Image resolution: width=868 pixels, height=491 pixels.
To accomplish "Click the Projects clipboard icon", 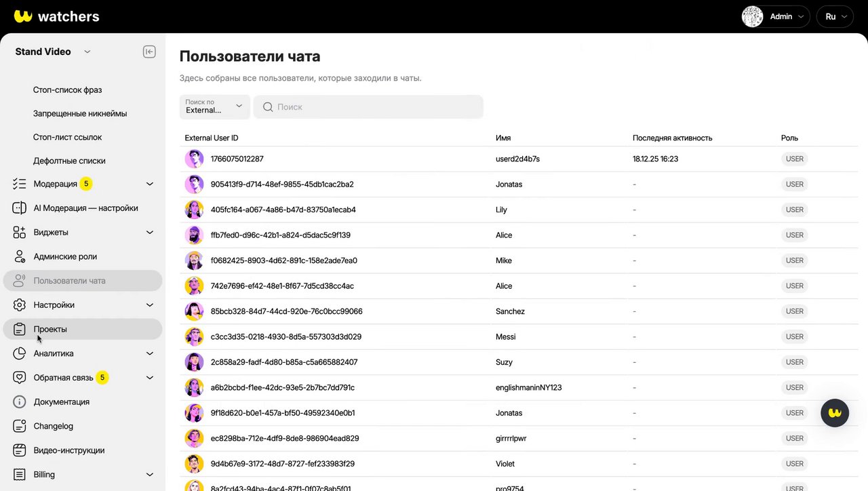I will click(x=20, y=330).
